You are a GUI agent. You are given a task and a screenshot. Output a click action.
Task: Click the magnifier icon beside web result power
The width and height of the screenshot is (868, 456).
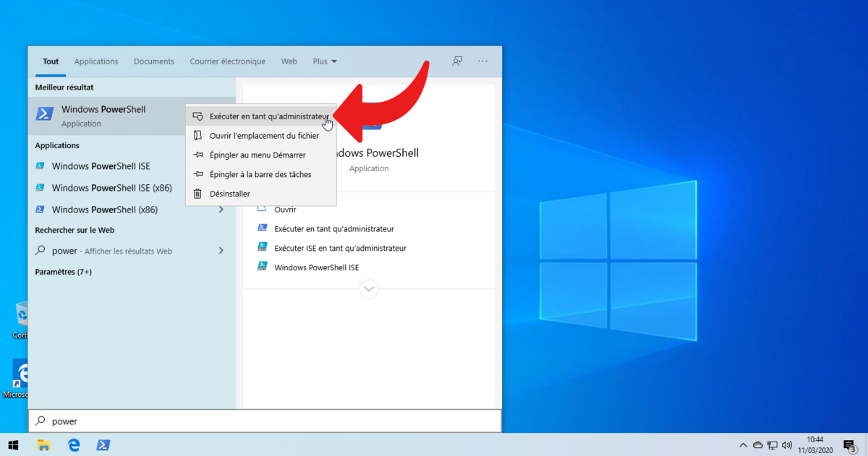click(x=41, y=251)
